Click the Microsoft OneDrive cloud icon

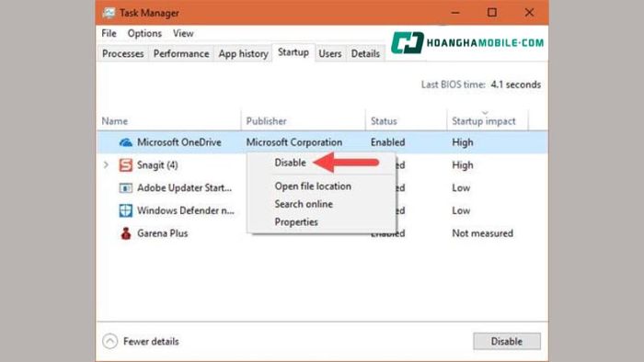tap(126, 142)
